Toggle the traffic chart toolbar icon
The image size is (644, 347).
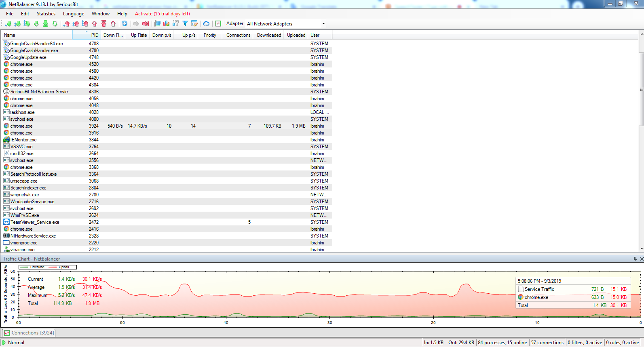point(218,24)
